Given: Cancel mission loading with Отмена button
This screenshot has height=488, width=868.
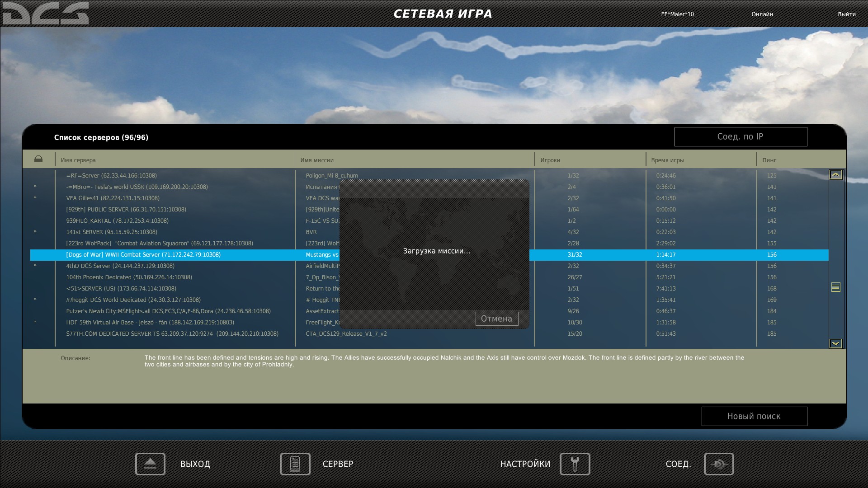Looking at the screenshot, I should tap(497, 319).
